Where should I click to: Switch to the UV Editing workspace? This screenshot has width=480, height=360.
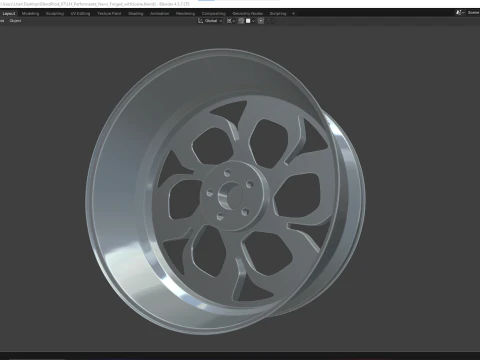[x=80, y=14]
